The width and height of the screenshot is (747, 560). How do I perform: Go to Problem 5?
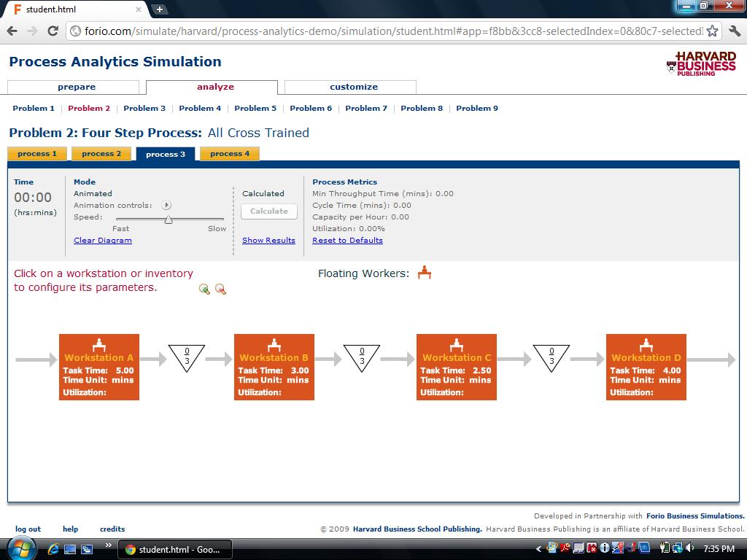pos(255,108)
